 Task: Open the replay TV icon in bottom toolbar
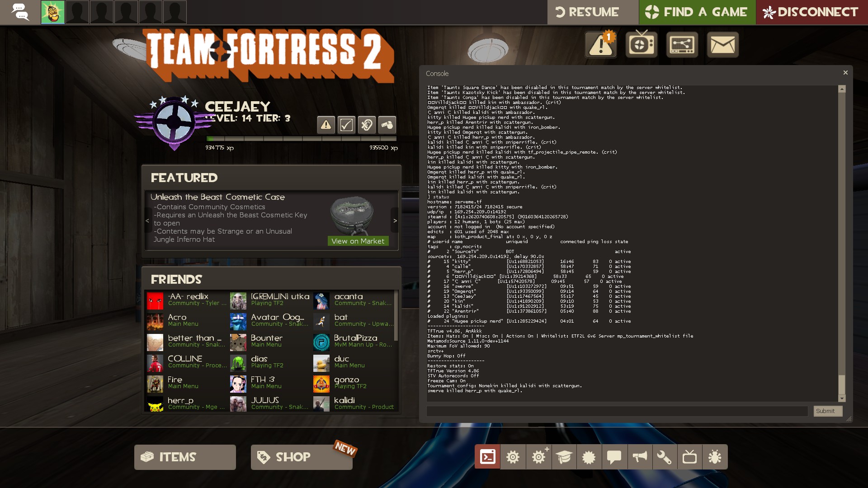689,457
